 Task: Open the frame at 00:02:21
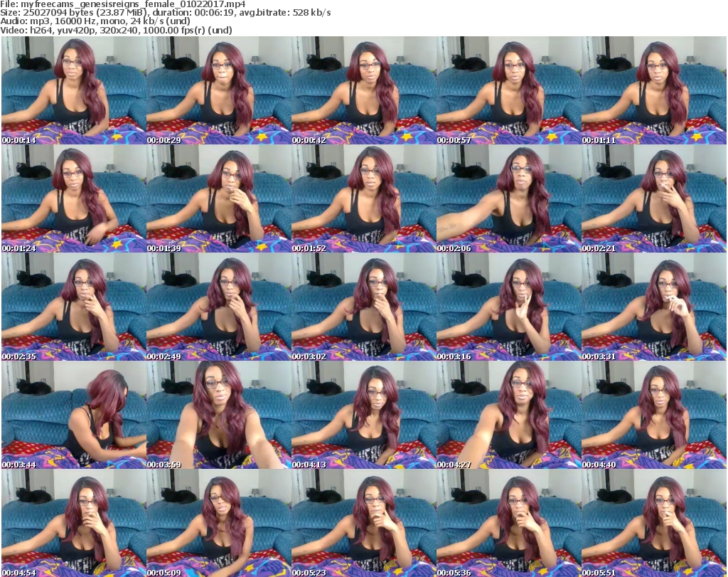[x=654, y=198]
